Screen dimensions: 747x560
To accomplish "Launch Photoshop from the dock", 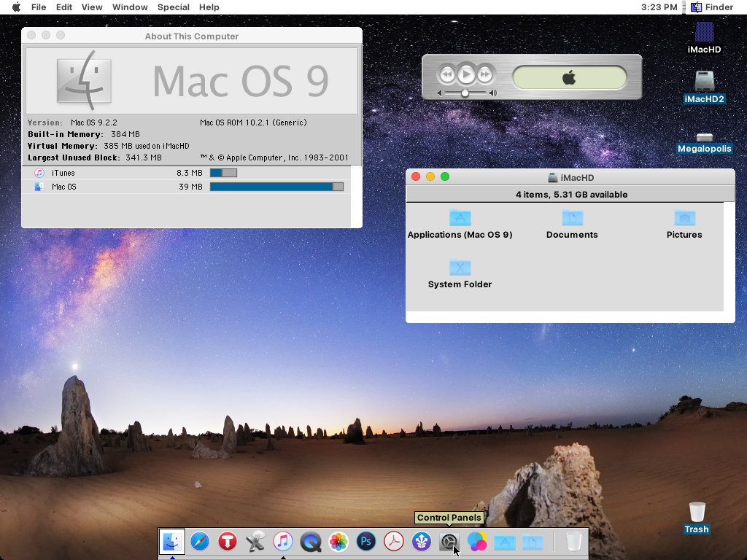I will click(x=366, y=542).
